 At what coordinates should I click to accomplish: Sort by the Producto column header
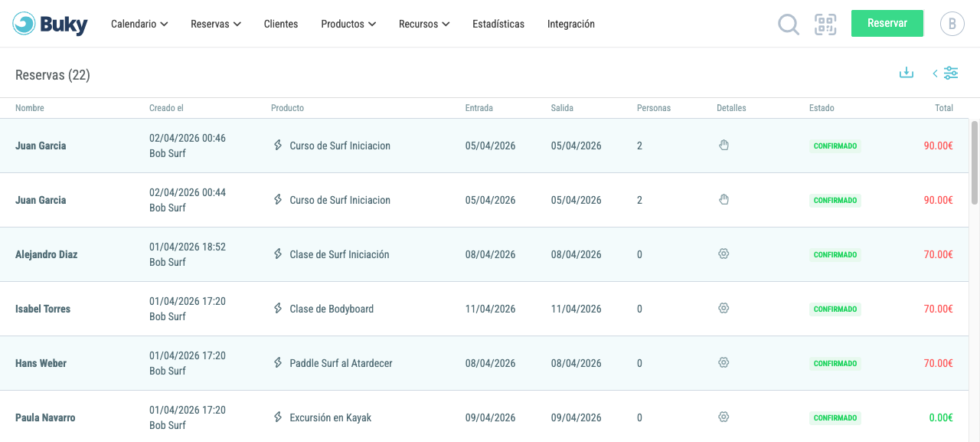[x=287, y=108]
